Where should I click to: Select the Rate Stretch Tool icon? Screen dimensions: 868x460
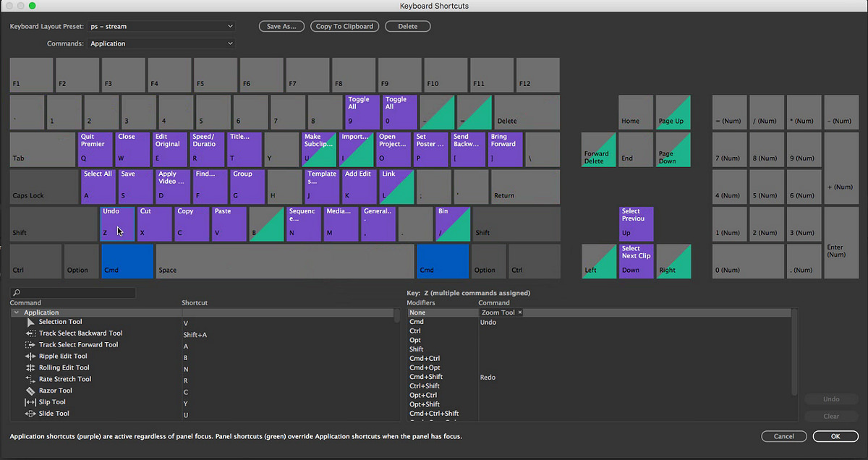[x=30, y=379]
